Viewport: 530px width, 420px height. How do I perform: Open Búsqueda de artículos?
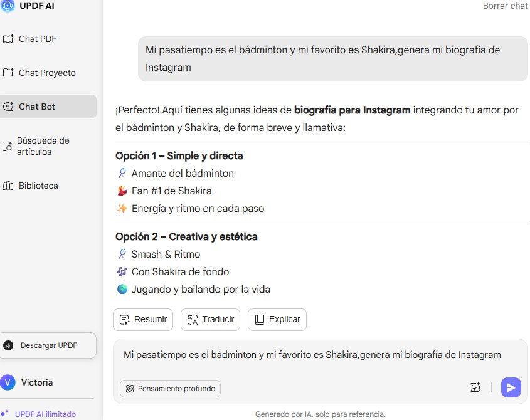pyautogui.click(x=36, y=146)
